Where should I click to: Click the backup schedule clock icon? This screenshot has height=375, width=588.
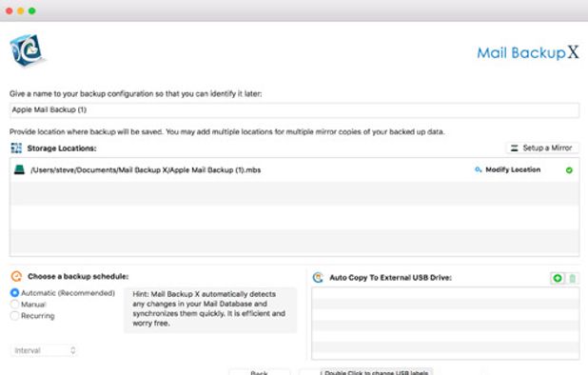pyautogui.click(x=16, y=276)
